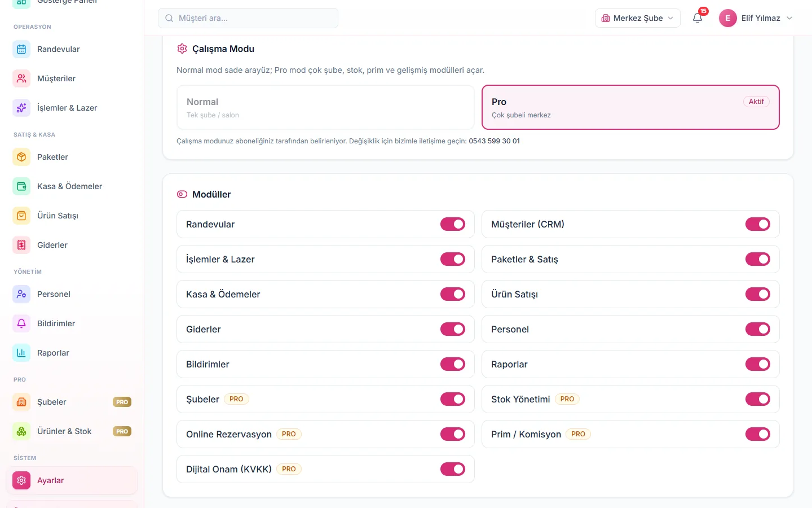Disable the Stok Yönetimi module toggle

click(757, 399)
